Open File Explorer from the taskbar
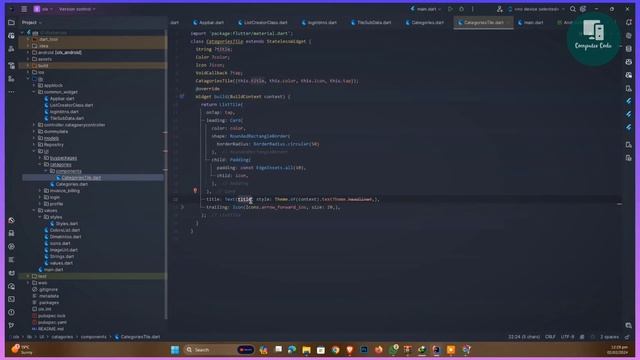This screenshot has width=640, height=360. coord(307,350)
